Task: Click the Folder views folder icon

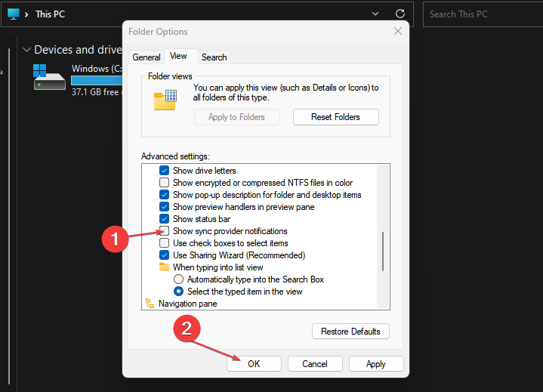Action: click(165, 100)
